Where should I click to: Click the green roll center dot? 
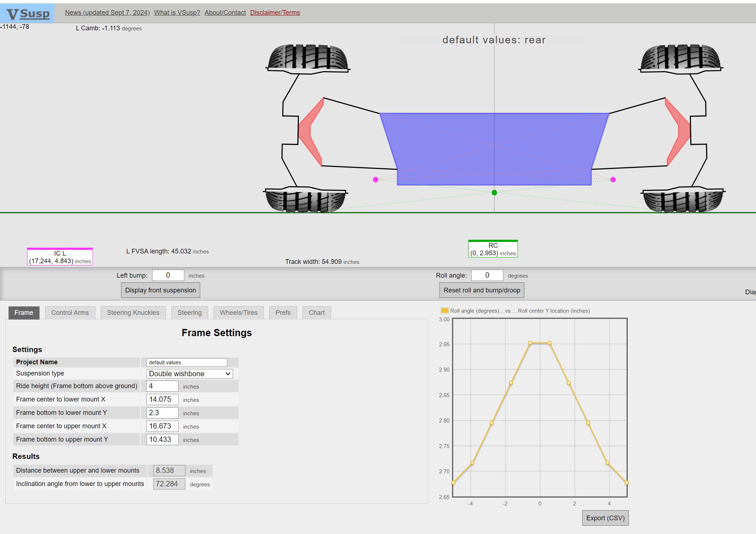494,192
